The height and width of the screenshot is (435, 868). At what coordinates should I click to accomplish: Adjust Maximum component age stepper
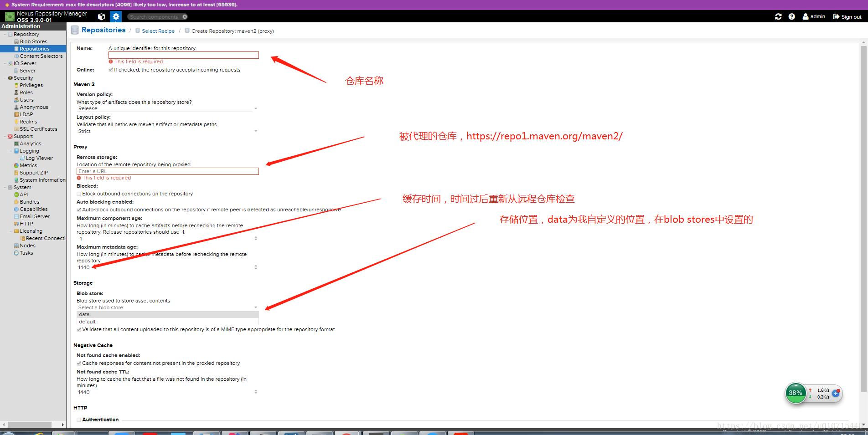[x=256, y=238]
